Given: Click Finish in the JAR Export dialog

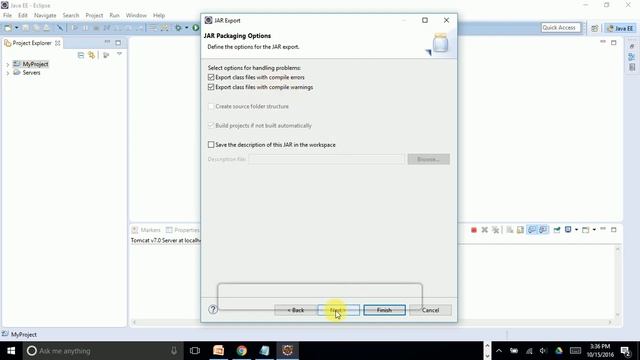Looking at the screenshot, I should (384, 310).
